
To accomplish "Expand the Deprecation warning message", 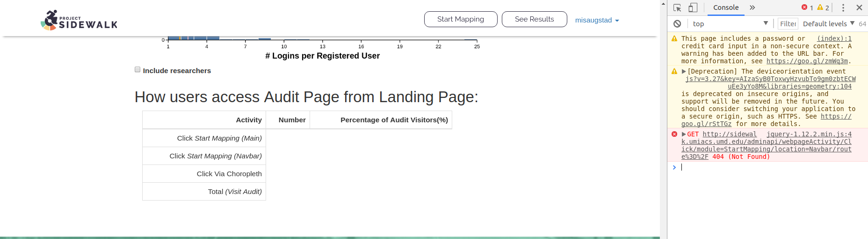I will 684,71.
